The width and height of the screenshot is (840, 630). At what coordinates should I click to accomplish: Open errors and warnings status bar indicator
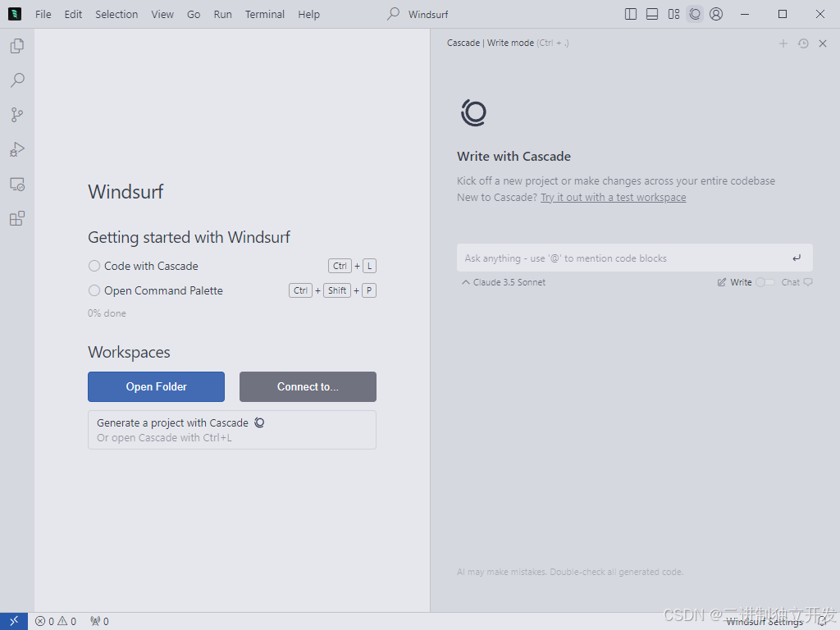click(56, 622)
